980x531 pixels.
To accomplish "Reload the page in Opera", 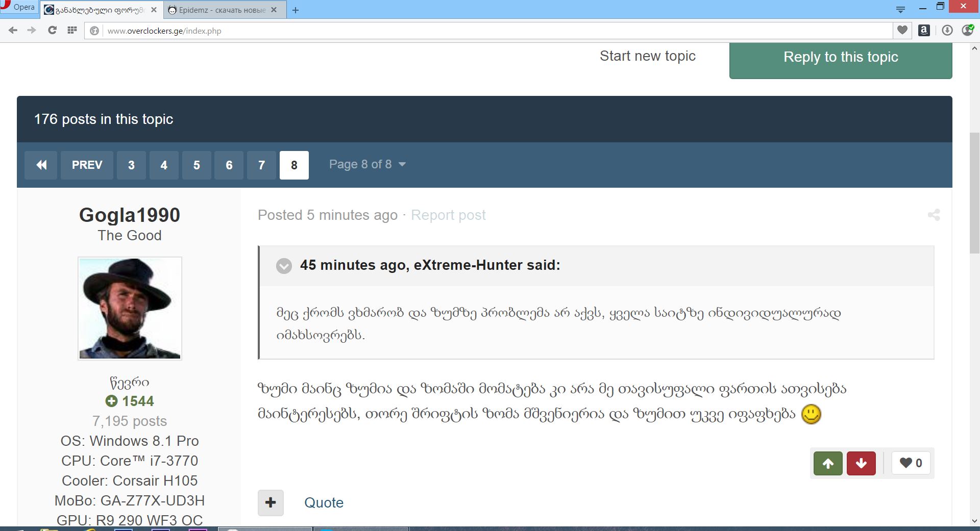I will (x=52, y=31).
